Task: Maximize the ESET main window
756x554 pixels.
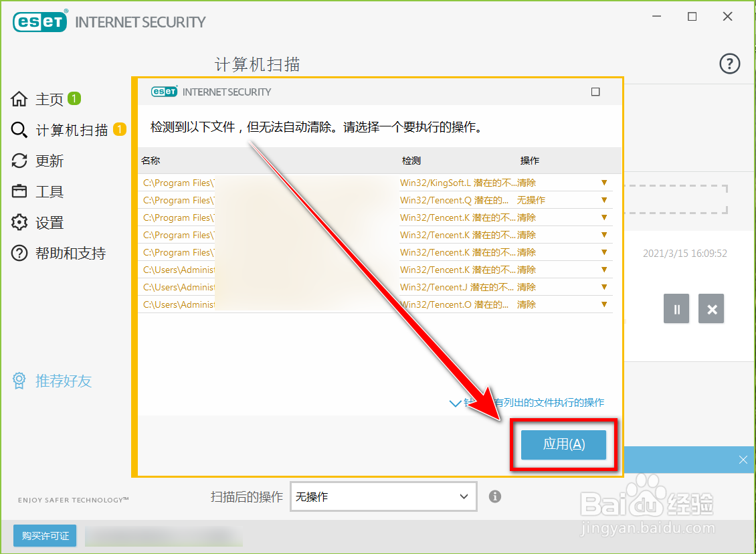Action: [x=692, y=17]
